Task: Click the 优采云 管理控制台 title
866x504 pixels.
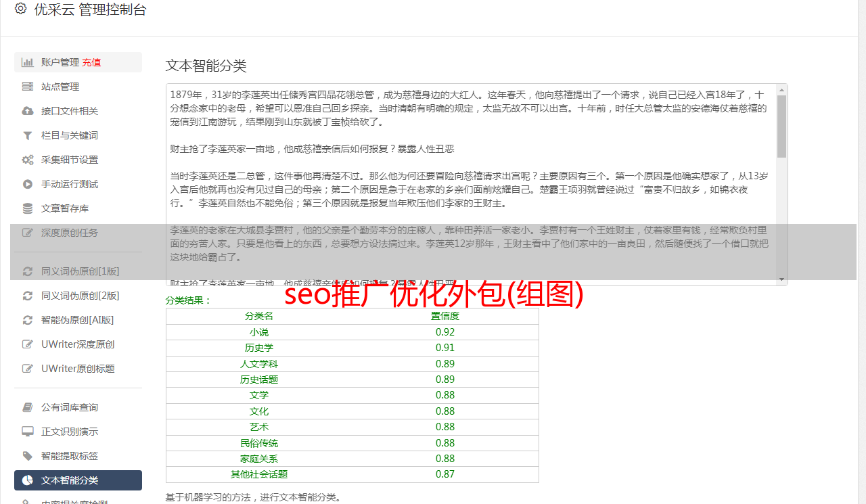Action: (90, 9)
